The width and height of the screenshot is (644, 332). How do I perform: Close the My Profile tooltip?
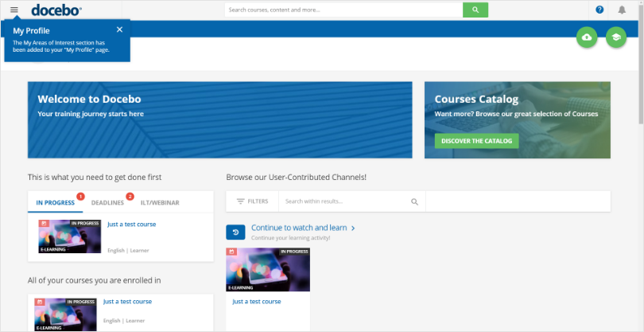(x=119, y=29)
